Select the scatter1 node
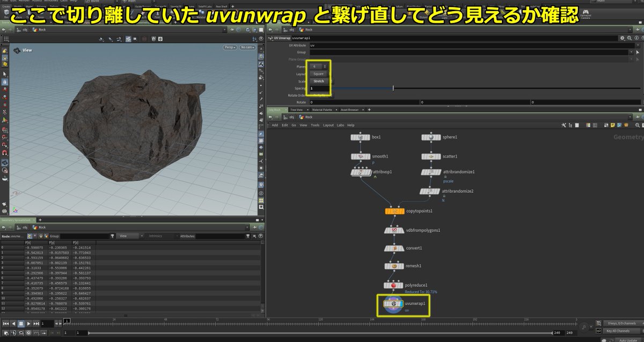 coord(431,157)
